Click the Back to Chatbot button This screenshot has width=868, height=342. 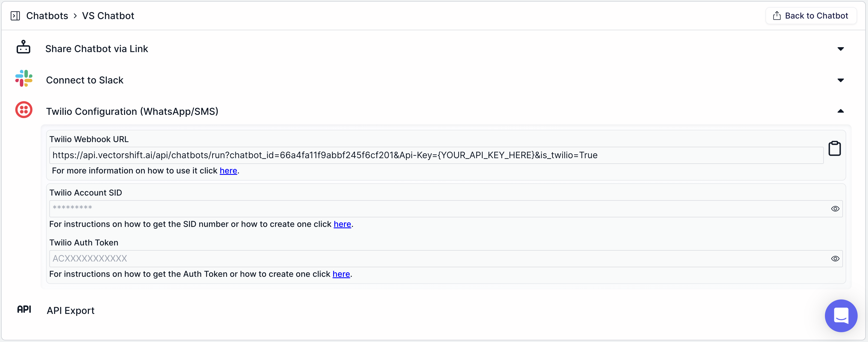click(x=811, y=16)
